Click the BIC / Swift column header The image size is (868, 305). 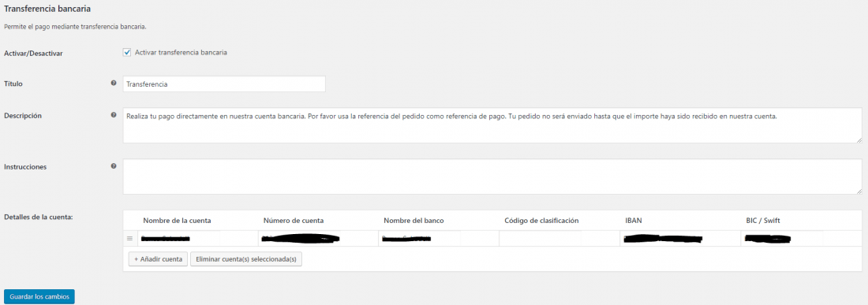point(763,221)
